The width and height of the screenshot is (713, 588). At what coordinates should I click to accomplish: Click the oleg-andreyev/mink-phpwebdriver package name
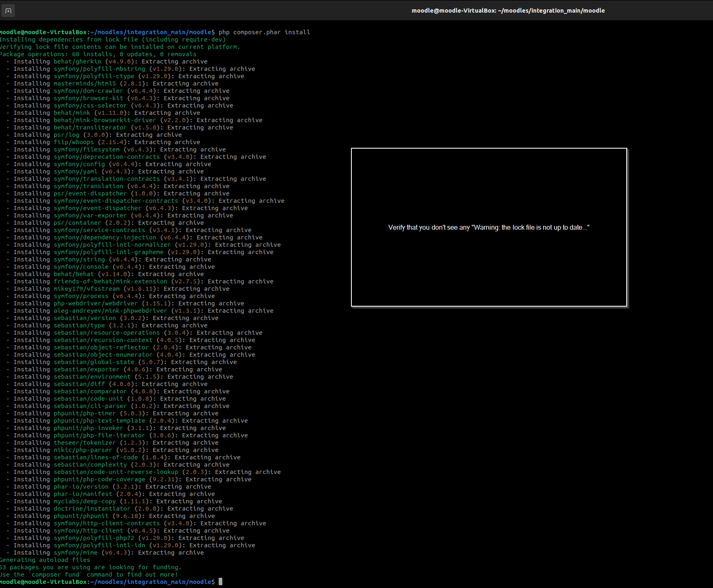point(110,311)
